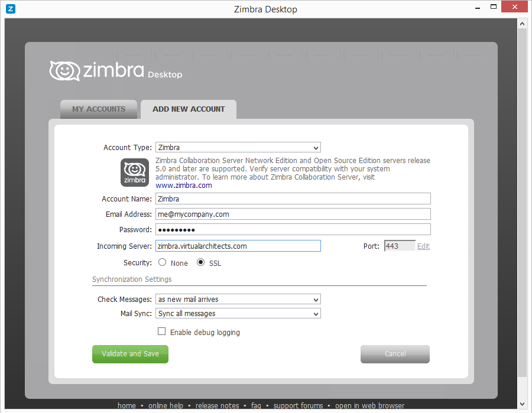532x413 pixels.
Task: Select the None security radio button
Action: (x=162, y=262)
